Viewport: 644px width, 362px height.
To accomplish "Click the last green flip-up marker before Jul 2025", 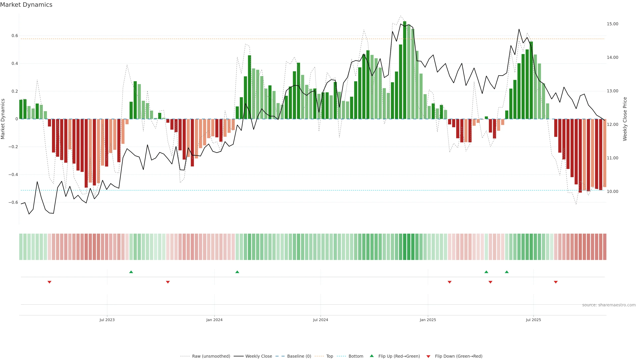I will click(x=507, y=272).
